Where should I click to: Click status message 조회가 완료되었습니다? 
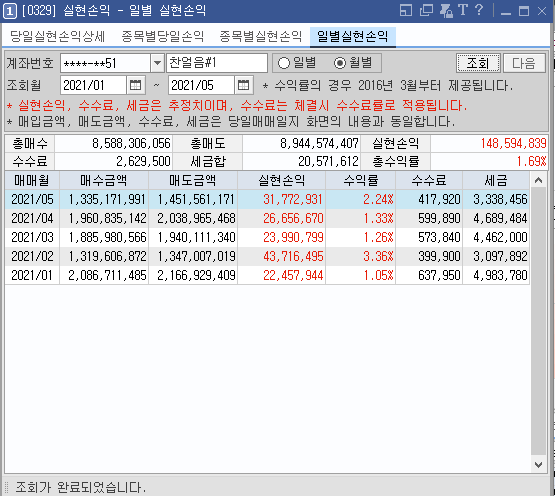80,488
